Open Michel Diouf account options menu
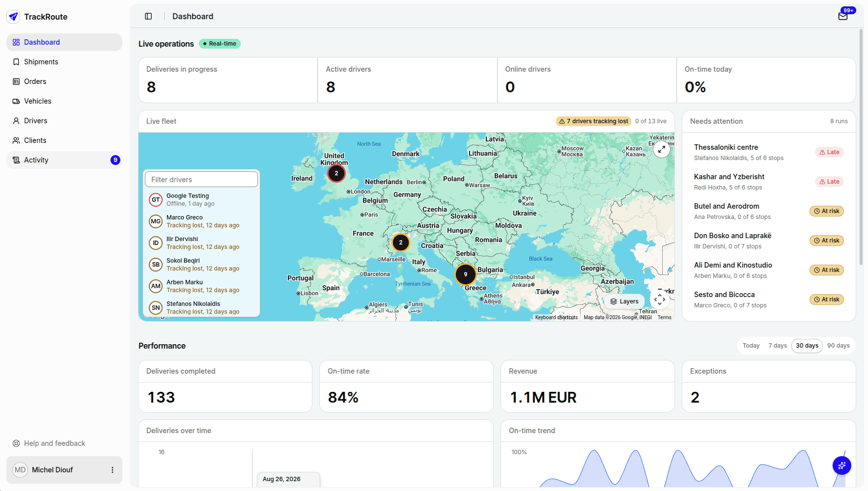 pyautogui.click(x=112, y=470)
